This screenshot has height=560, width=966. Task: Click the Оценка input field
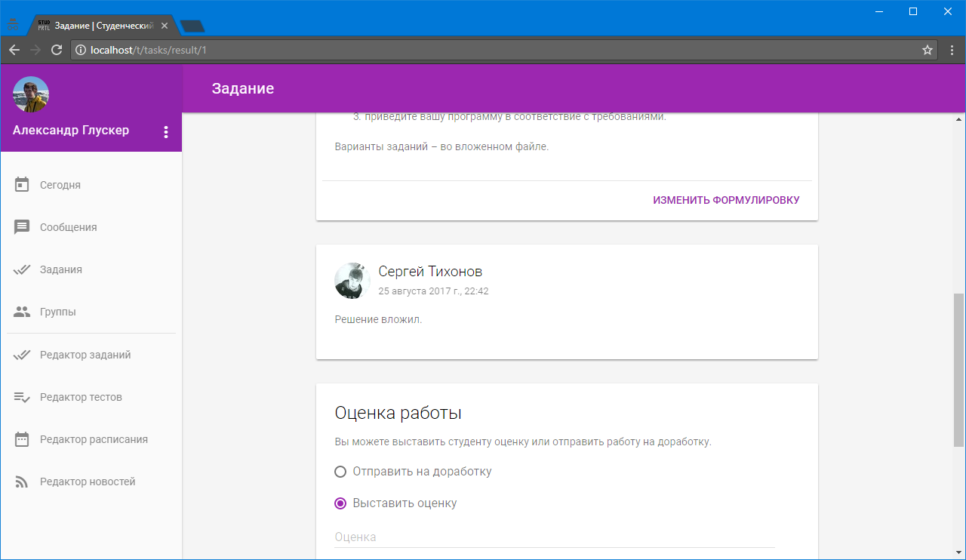pos(528,537)
